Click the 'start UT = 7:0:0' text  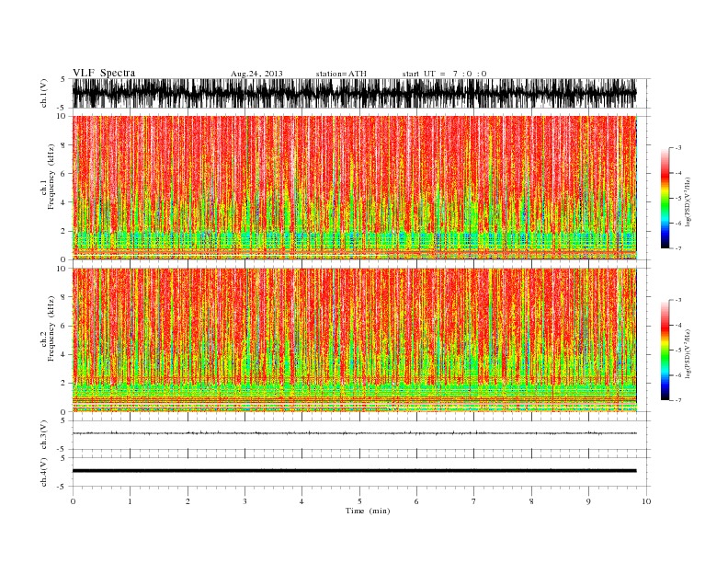point(444,74)
